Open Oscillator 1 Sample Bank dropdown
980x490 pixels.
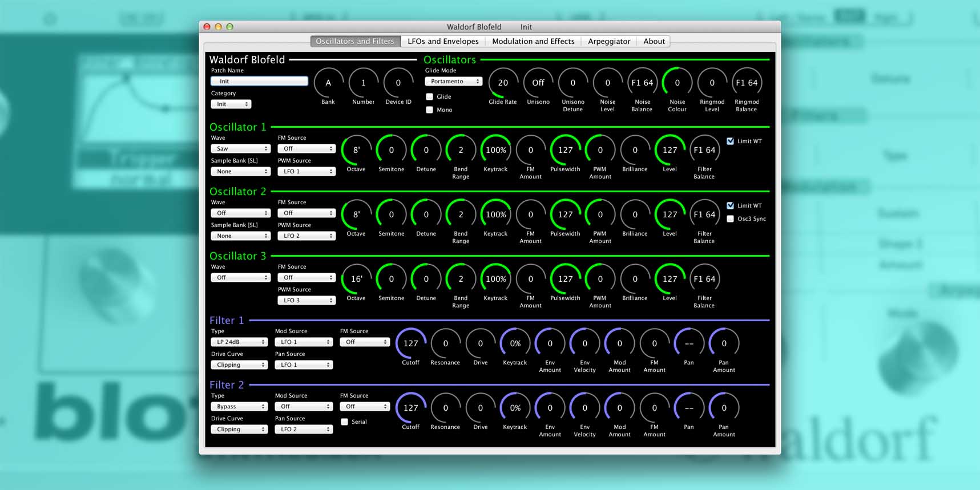pos(240,171)
